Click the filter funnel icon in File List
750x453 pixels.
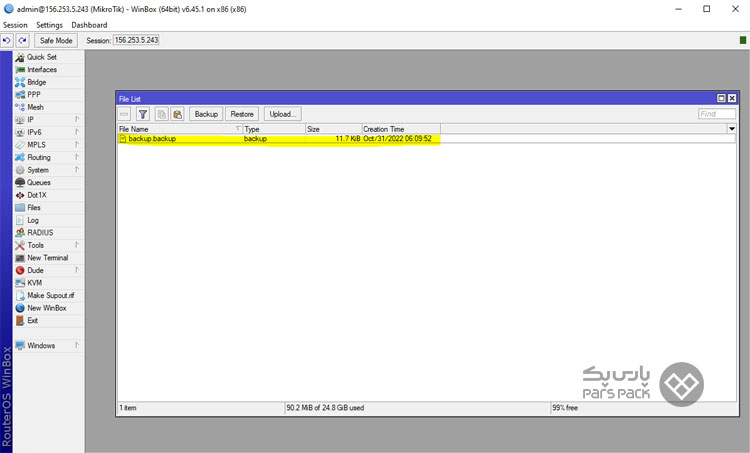coord(143,114)
